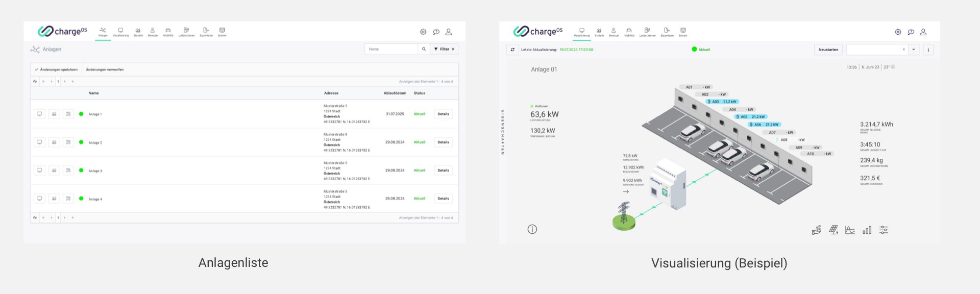Open user profile icon in Anlagenliste header
Image resolution: width=980 pixels, height=294 pixels.
[449, 32]
